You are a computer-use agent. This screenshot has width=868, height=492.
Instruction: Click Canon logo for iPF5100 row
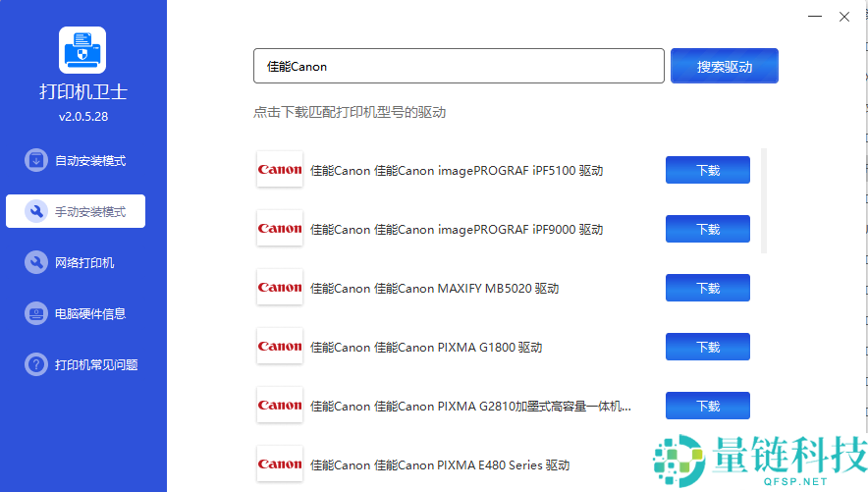280,169
